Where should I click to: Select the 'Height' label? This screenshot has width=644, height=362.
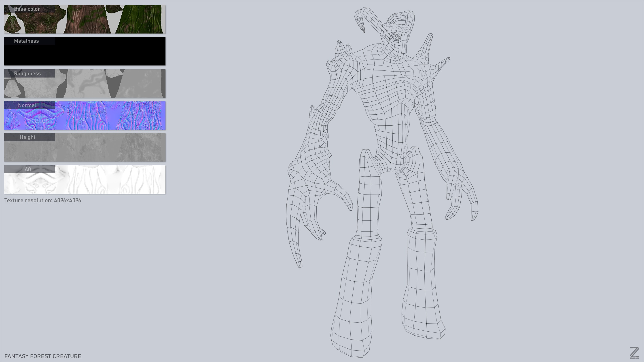pos(28,137)
